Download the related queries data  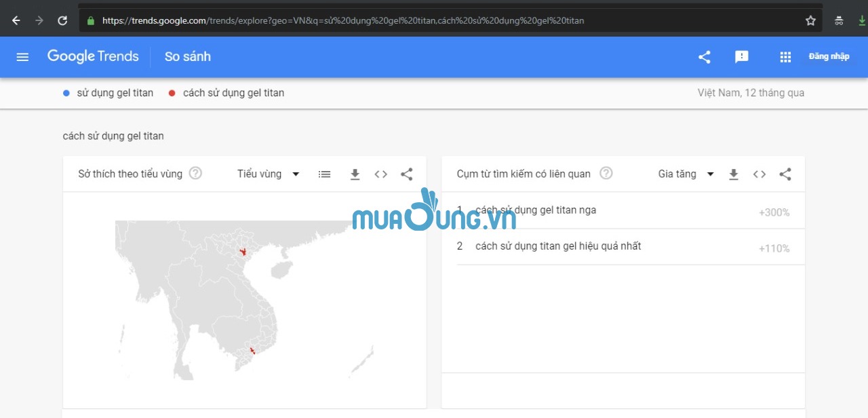[x=733, y=174]
